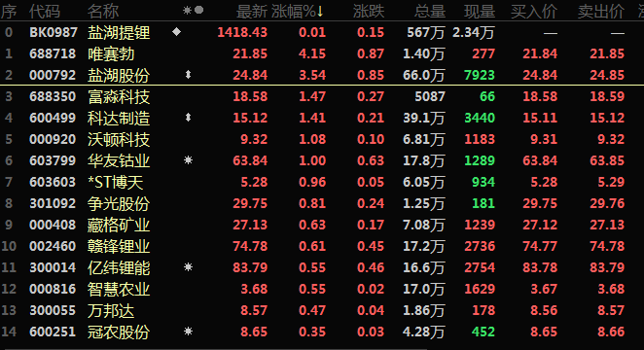Viewport: 644px width, 350px height.
Task: Sort by 总量 column header
Action: [x=430, y=11]
